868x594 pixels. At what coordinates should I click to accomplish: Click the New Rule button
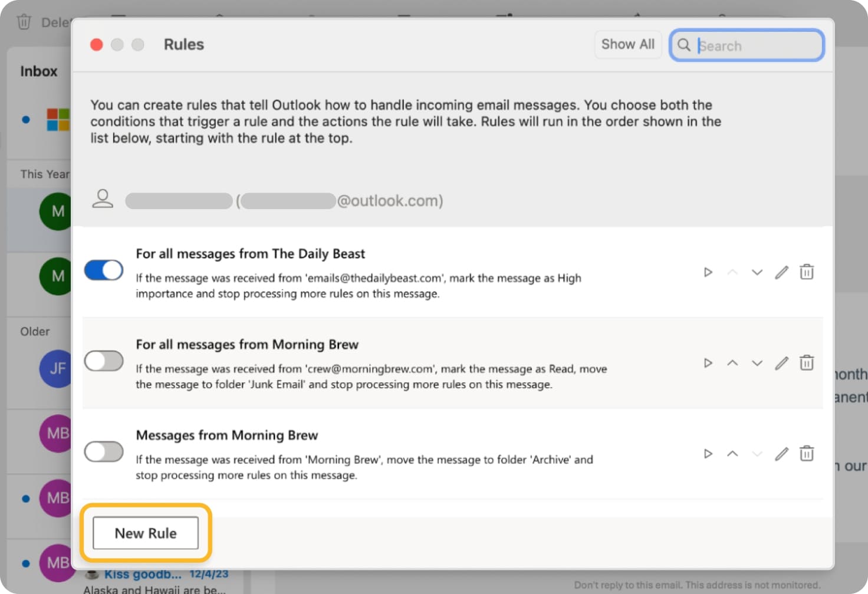click(145, 533)
